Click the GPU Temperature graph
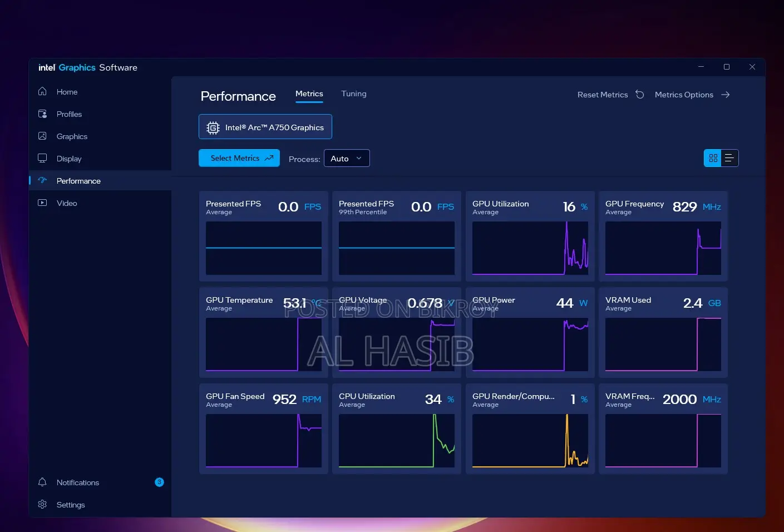Screen dimensions: 784x532 pyautogui.click(x=264, y=344)
